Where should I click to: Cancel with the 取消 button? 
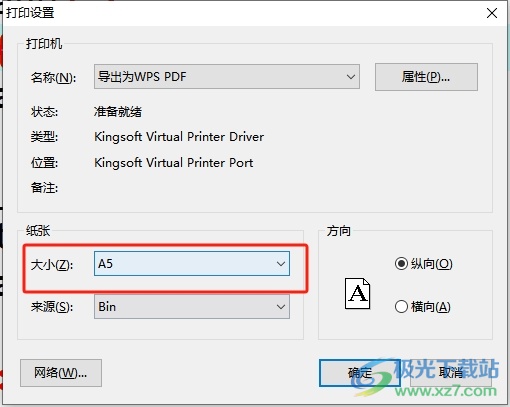pyautogui.click(x=451, y=373)
